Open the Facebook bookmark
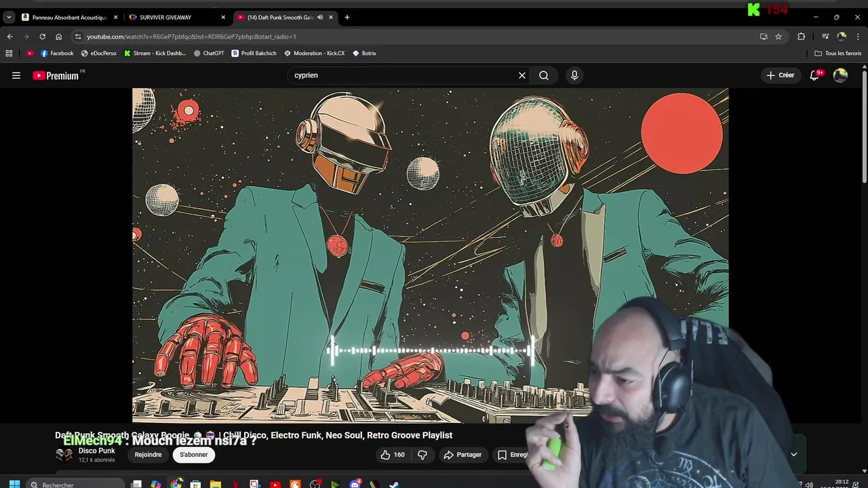 click(x=57, y=53)
